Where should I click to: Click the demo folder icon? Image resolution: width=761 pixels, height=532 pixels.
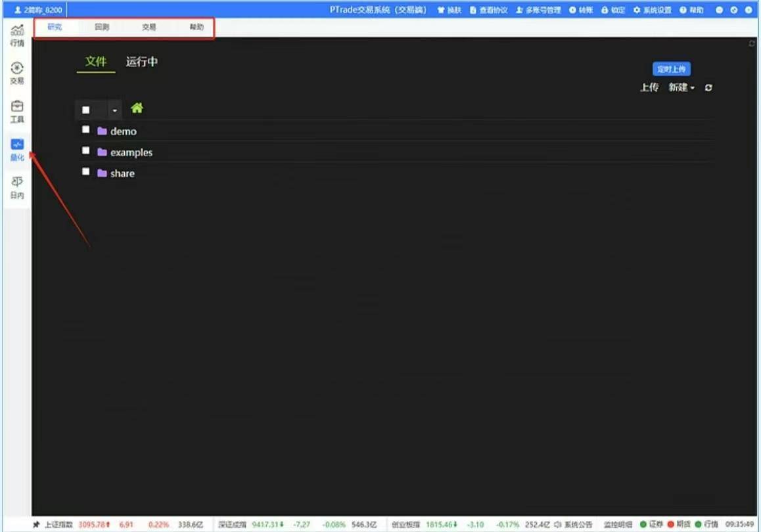click(x=102, y=131)
